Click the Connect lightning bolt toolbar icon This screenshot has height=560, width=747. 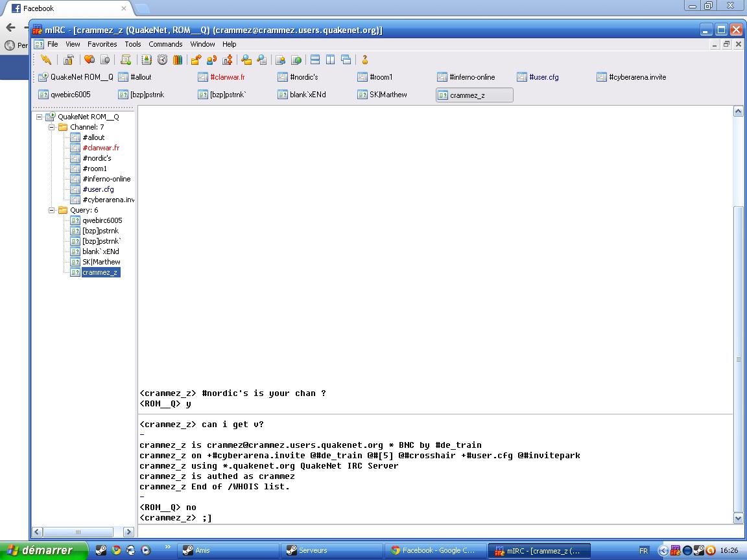tap(45, 60)
